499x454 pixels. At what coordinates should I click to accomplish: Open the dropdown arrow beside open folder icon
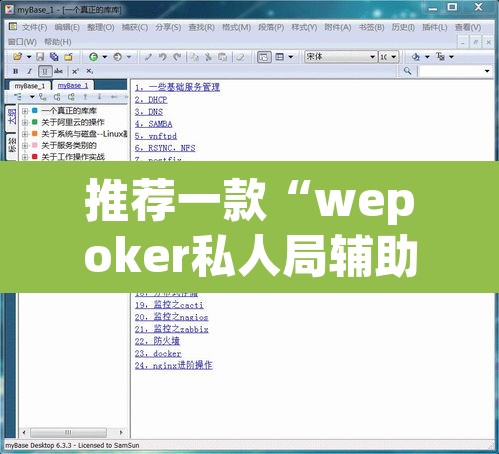(x=29, y=57)
